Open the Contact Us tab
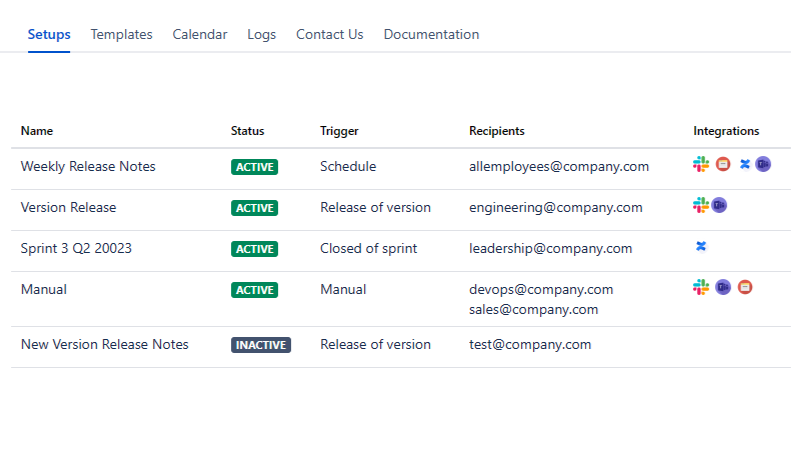The height and width of the screenshot is (450, 791). 329,34
